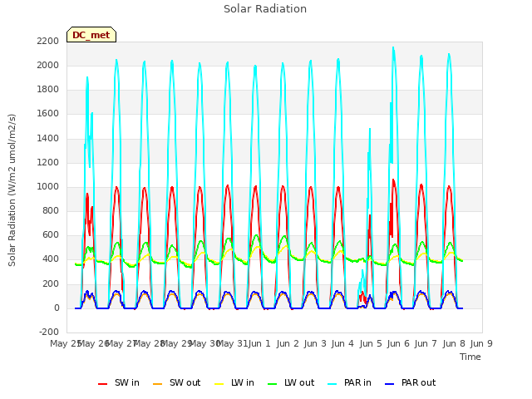532x399 pixels.
Task: Click the blue PAR out legend swatch
Action: (x=390, y=384)
